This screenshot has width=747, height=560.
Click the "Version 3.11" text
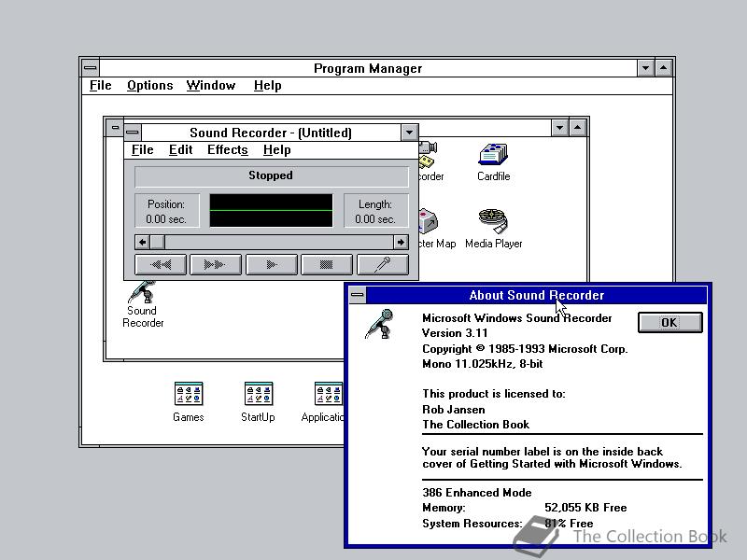click(x=455, y=333)
